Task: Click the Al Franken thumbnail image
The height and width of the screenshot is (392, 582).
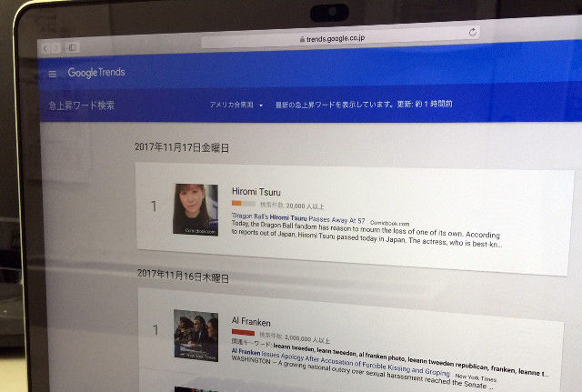Action: click(x=196, y=336)
